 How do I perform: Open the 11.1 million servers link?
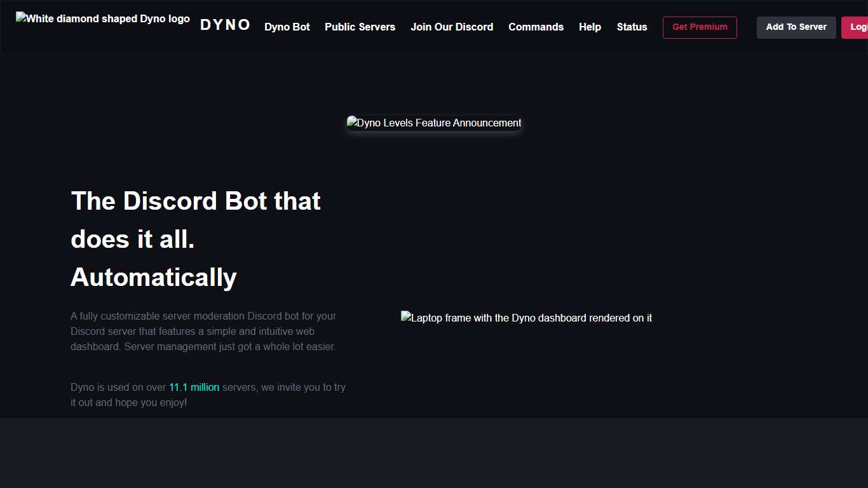tap(193, 387)
